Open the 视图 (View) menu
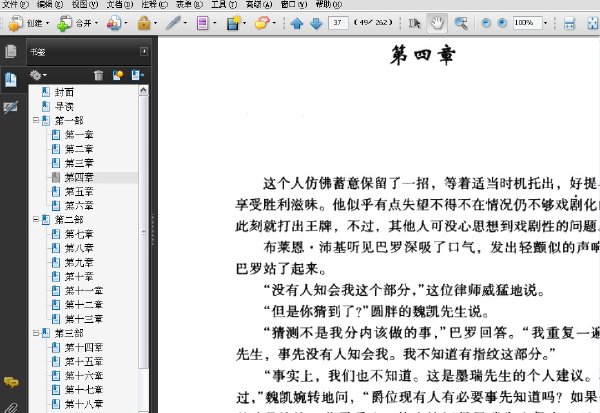Viewport: 600px width, 413px height. click(x=85, y=5)
